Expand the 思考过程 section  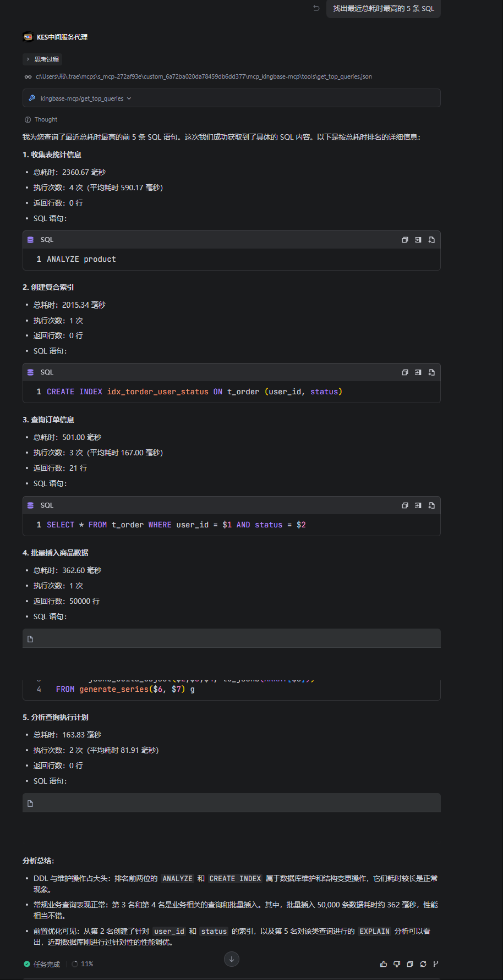point(43,59)
